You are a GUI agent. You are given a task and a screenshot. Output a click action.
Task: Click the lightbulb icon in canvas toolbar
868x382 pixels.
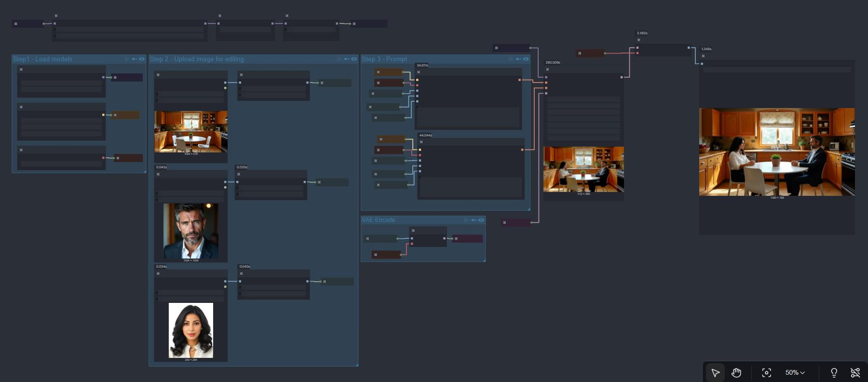(x=834, y=372)
